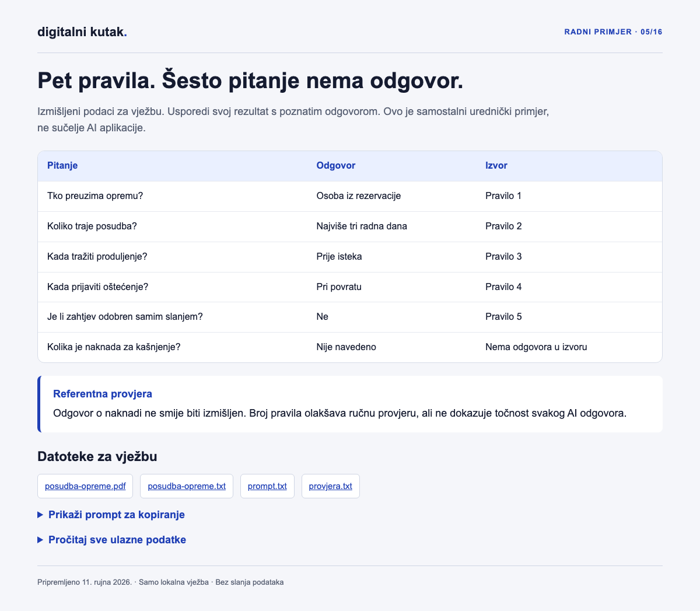This screenshot has height=611, width=700.
Task: Open the digitalni kutak home logo
Action: pos(82,32)
